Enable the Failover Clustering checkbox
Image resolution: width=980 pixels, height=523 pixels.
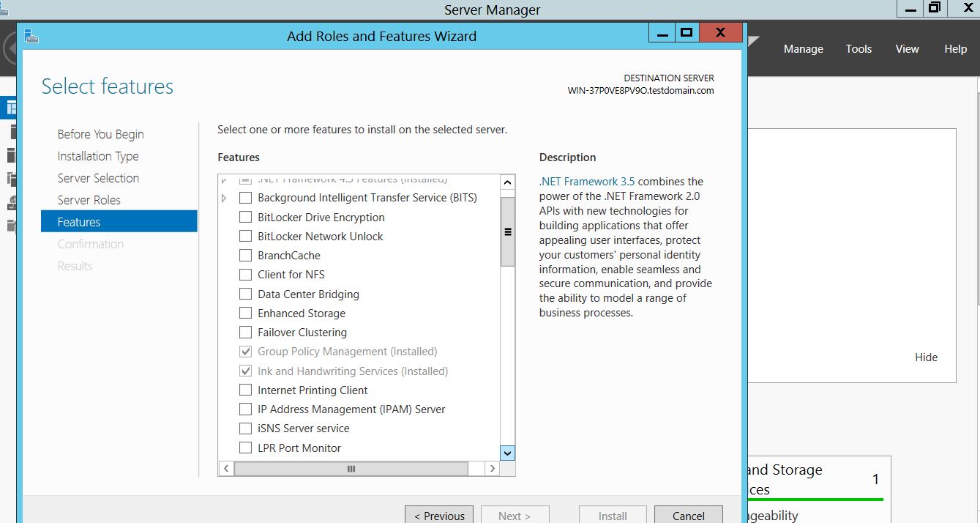click(x=246, y=333)
